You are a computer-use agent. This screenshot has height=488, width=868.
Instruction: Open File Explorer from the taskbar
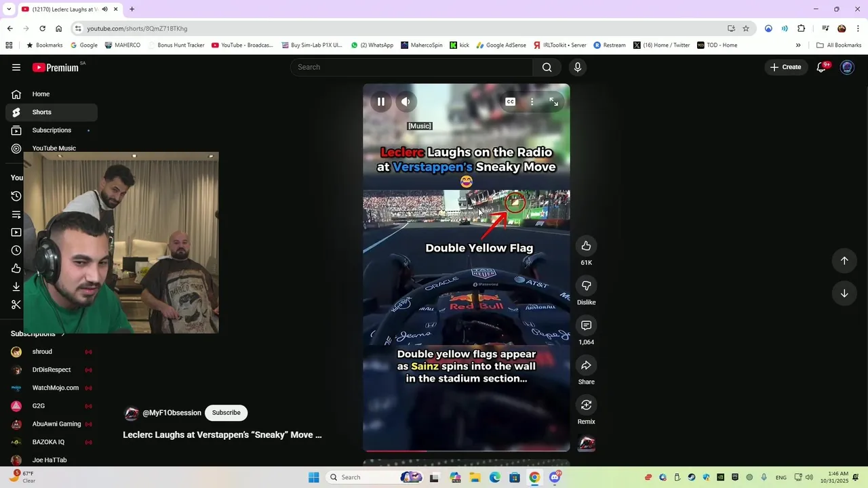coord(475,477)
